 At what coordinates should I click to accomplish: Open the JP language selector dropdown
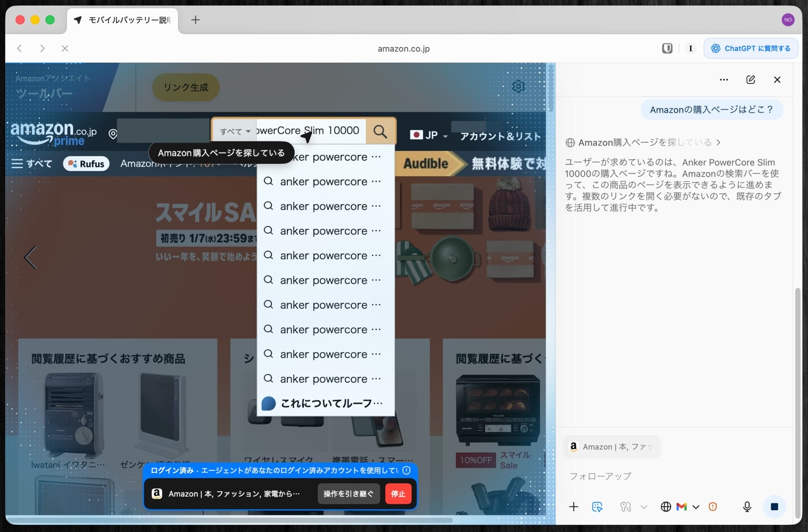tap(428, 135)
